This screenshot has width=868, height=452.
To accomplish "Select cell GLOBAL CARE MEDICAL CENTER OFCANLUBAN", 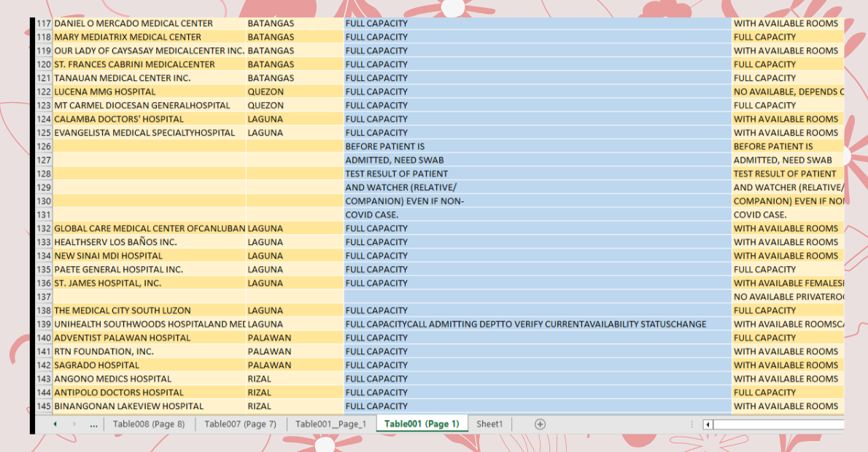I will (150, 228).
